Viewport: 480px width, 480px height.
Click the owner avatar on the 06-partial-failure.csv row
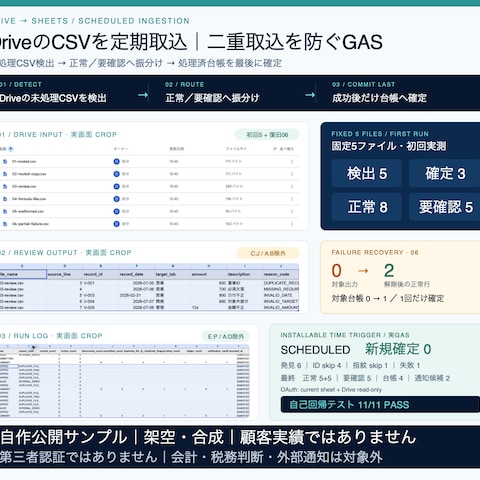point(116,224)
